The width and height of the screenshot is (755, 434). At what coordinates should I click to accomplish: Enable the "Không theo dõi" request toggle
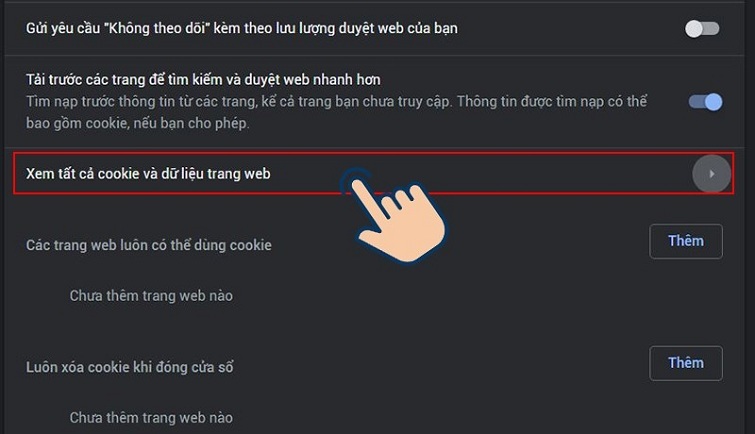(703, 29)
